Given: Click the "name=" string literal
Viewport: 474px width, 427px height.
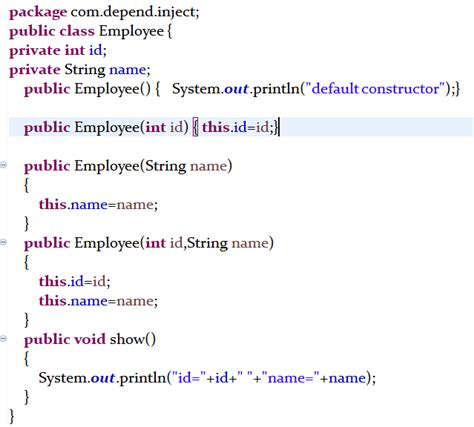Looking at the screenshot, I should (x=291, y=378).
